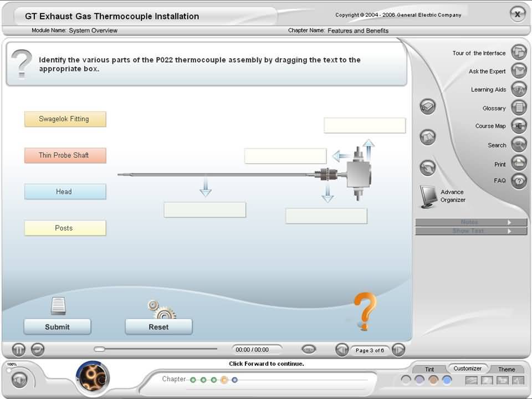The image size is (532, 399).
Task: Open the Glossary icon
Action: (x=519, y=108)
